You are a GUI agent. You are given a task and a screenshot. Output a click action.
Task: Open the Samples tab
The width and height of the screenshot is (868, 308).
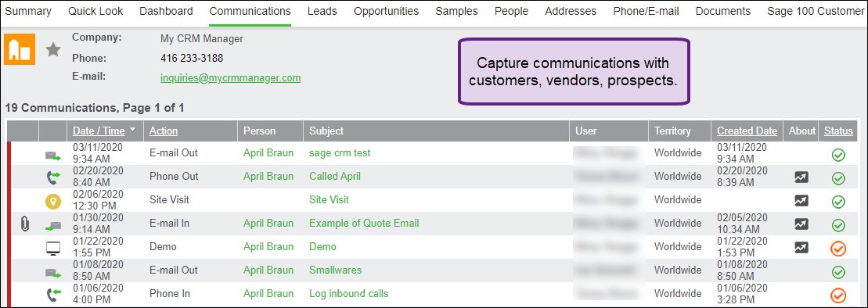pyautogui.click(x=456, y=11)
